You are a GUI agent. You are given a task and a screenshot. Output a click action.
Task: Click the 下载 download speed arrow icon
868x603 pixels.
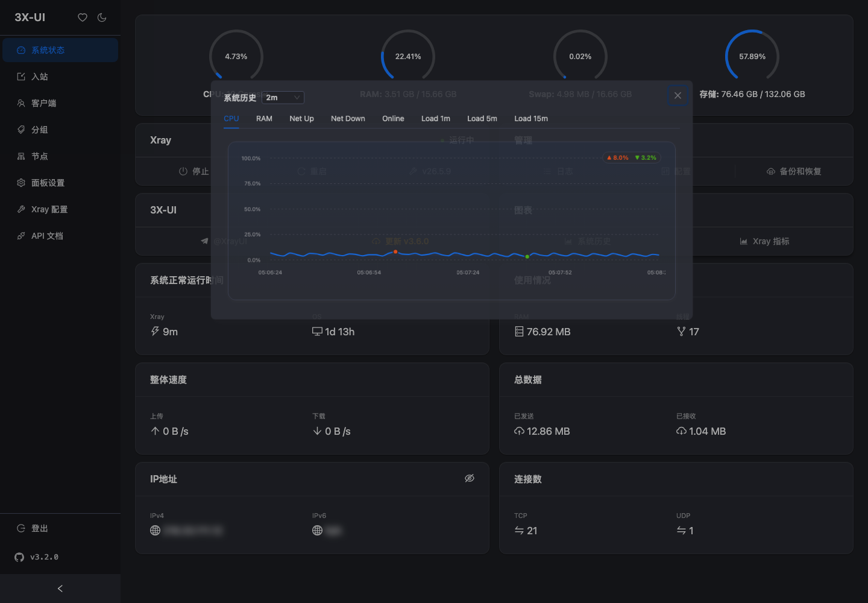(x=317, y=431)
